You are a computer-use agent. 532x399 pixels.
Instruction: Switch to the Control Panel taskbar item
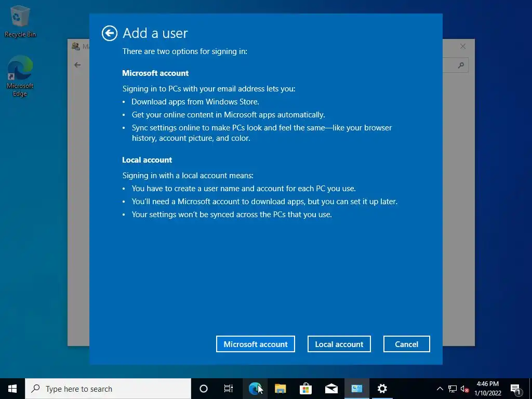coord(356,389)
